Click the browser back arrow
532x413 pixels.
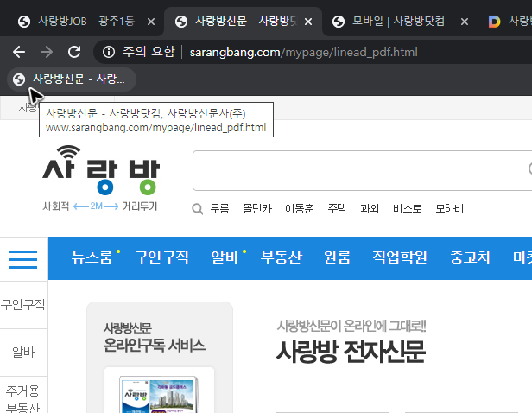coord(19,52)
